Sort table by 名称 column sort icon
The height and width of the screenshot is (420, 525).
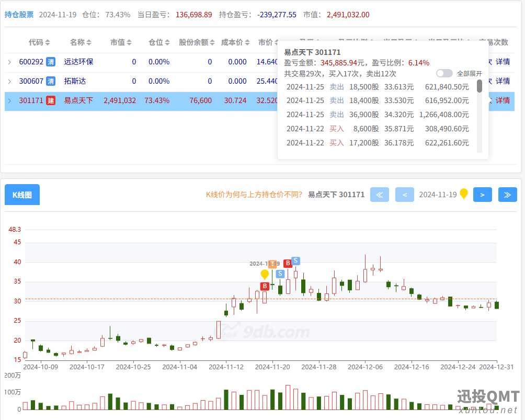[89, 42]
